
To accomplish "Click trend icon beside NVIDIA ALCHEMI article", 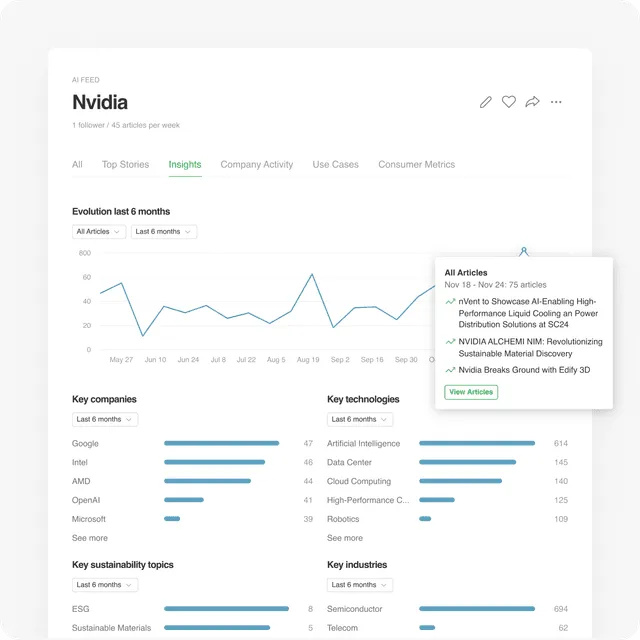I will 450,342.
